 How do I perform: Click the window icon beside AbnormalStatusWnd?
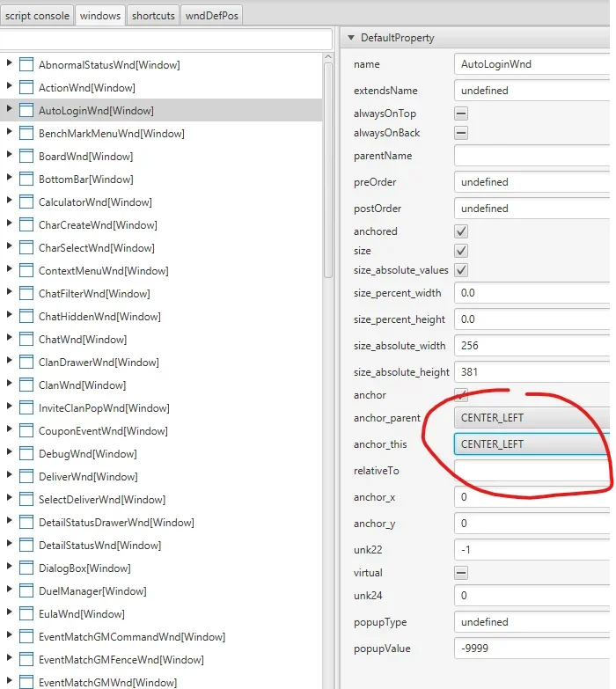26,64
